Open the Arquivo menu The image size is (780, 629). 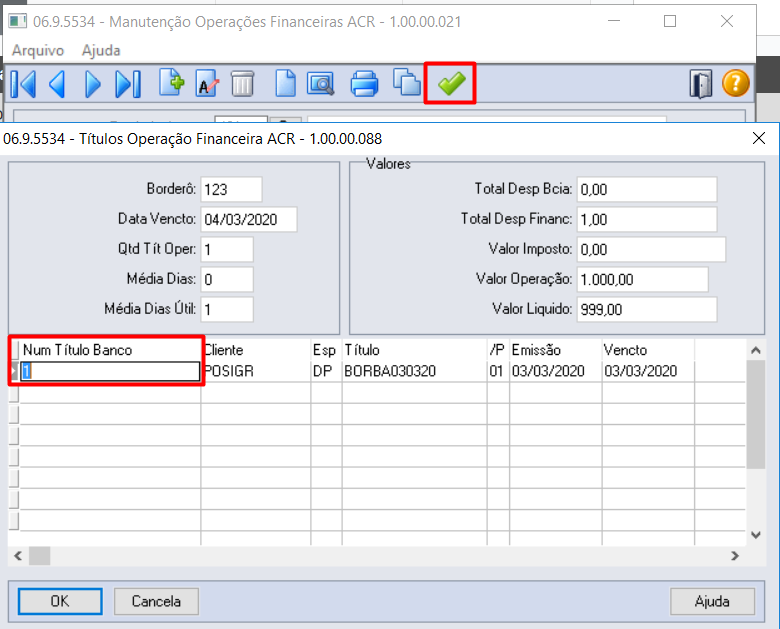38,50
